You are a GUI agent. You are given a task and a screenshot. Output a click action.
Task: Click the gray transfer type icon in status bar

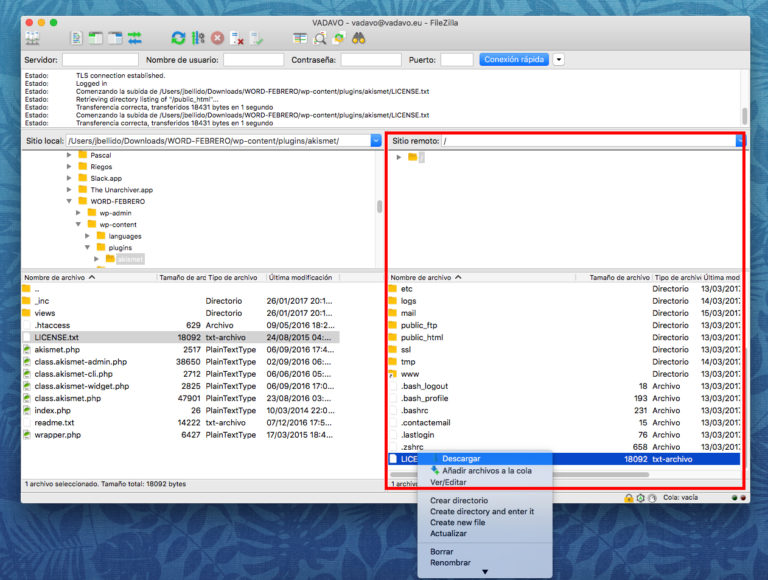(652, 498)
